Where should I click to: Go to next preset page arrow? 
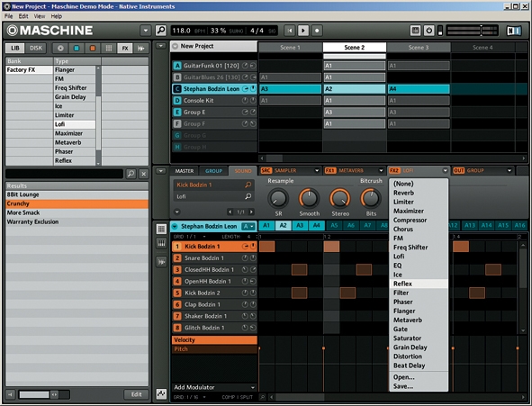(x=251, y=212)
